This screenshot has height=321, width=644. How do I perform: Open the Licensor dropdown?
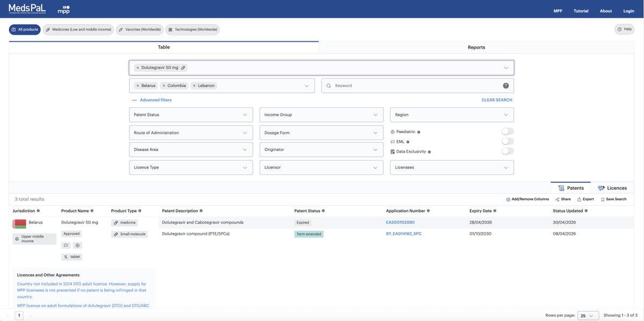[321, 167]
